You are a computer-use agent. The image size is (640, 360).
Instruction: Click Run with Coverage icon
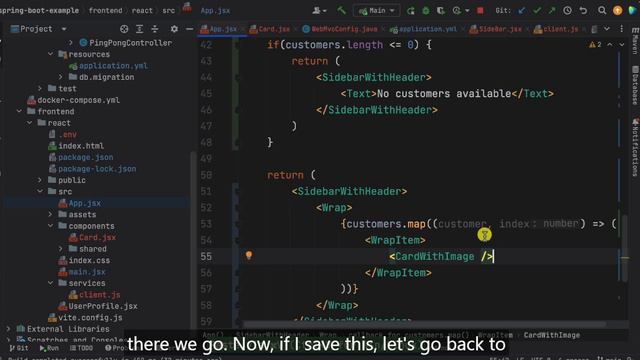click(441, 11)
